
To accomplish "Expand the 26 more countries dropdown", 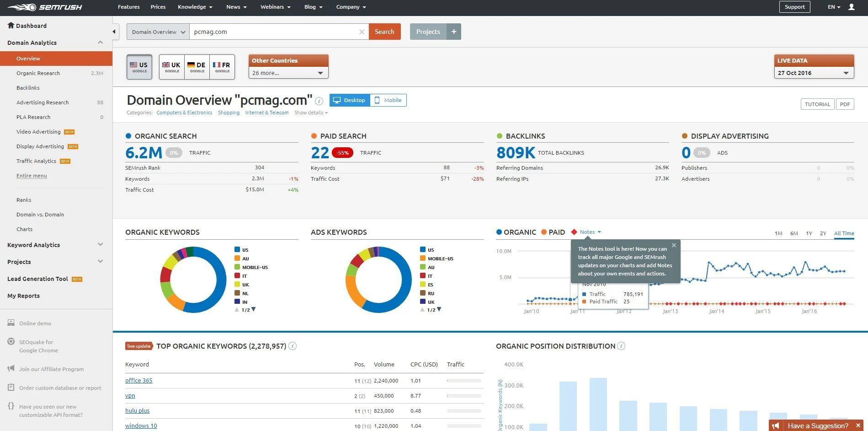I will coord(288,73).
